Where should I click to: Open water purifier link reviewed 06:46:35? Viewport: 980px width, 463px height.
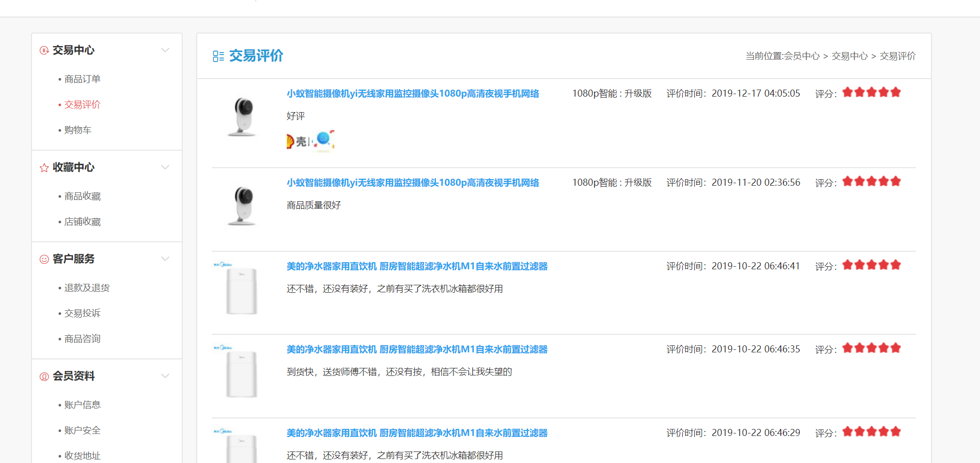pyautogui.click(x=417, y=349)
